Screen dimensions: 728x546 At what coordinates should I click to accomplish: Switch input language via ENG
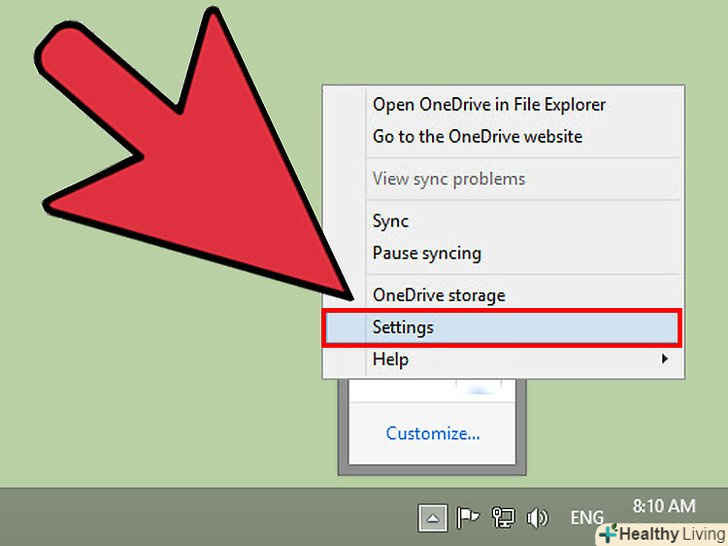coord(587,518)
